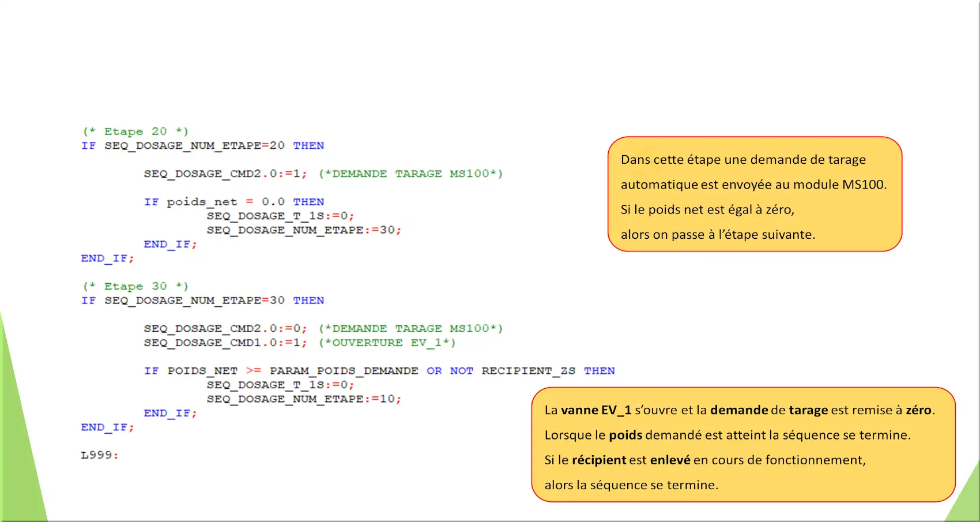Click 'RECIPIENT_ZS' in the condition line
This screenshot has width=980, height=522.
pos(529,371)
